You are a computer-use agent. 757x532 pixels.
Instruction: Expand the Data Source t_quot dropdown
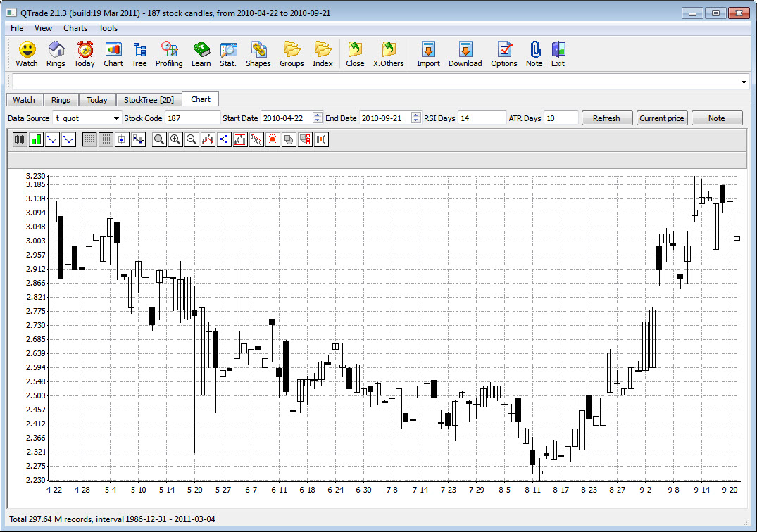click(x=116, y=118)
